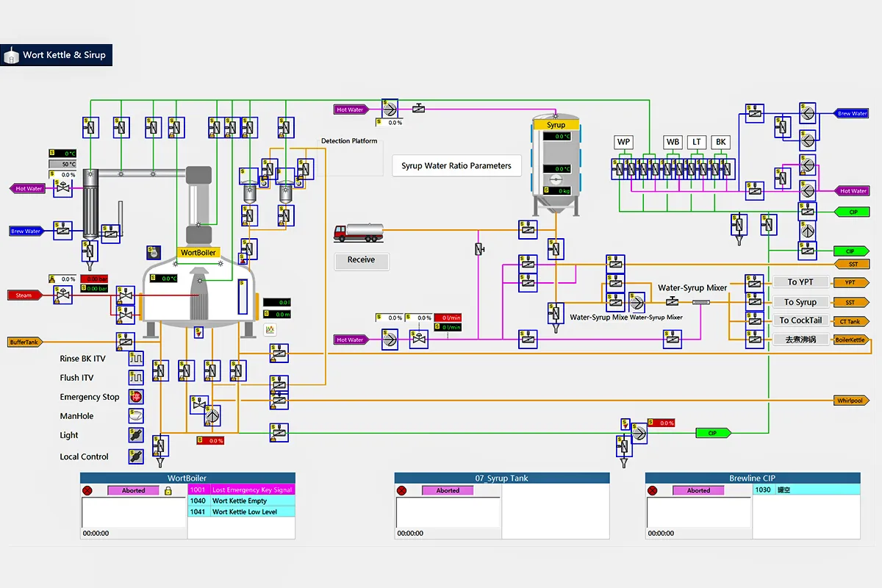Click the Brewline CIP red stop icon
This screenshot has height=588, width=882.
651,490
